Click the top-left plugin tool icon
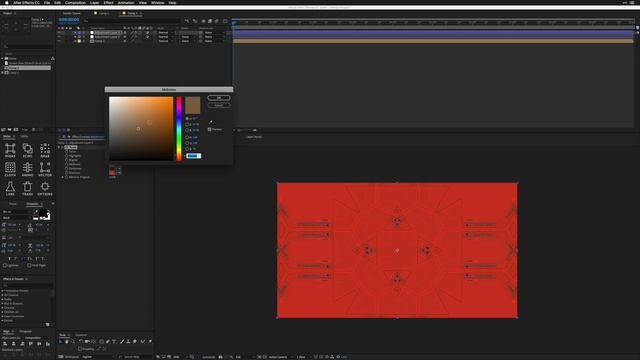Viewport: 640px width, 360px height. [x=10, y=150]
